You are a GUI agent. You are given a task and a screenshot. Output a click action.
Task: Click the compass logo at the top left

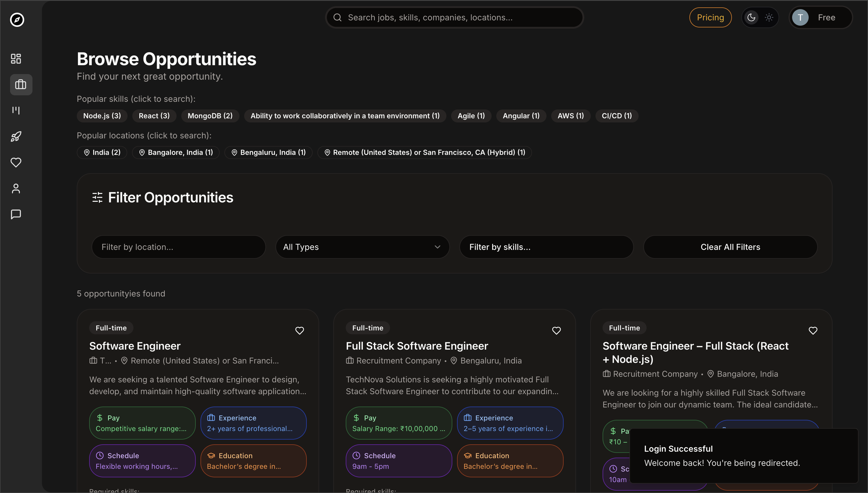pos(17,20)
